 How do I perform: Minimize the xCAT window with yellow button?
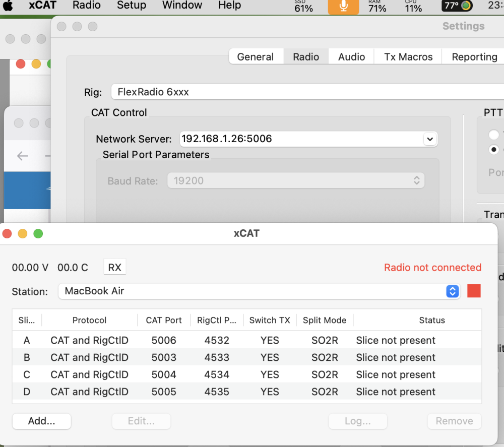tap(23, 234)
